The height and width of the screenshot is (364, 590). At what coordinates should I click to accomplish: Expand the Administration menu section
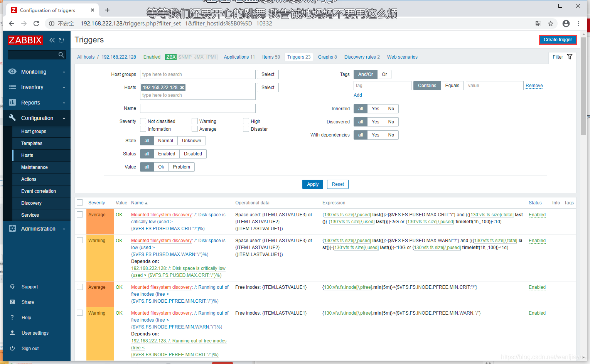tap(64, 229)
